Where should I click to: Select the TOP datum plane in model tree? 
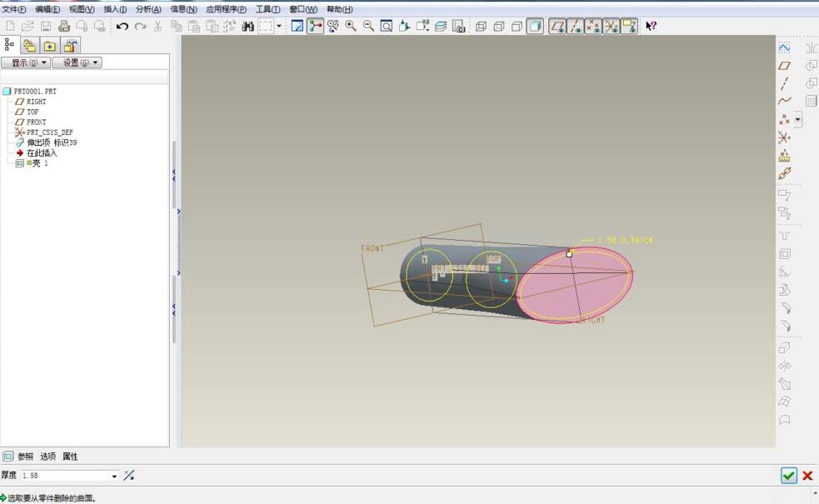(32, 112)
